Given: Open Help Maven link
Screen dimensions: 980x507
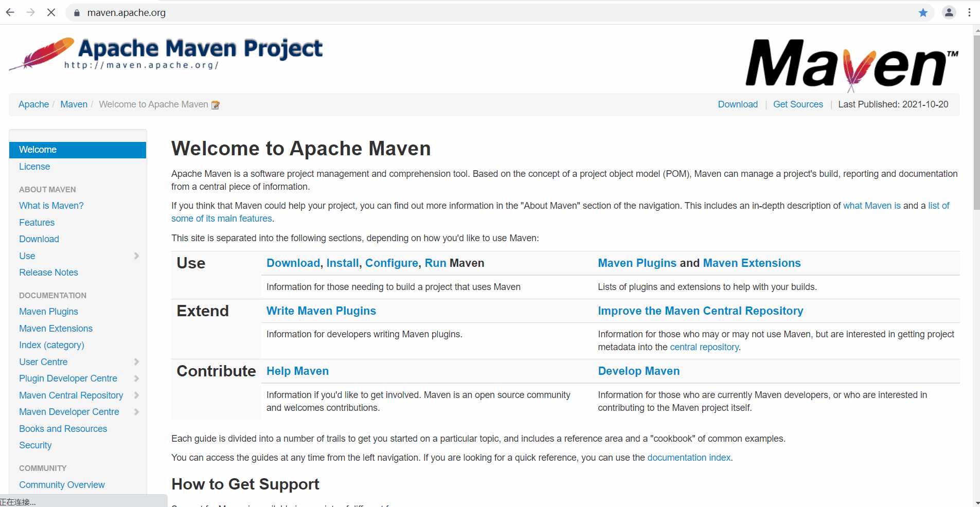Looking at the screenshot, I should pyautogui.click(x=297, y=371).
